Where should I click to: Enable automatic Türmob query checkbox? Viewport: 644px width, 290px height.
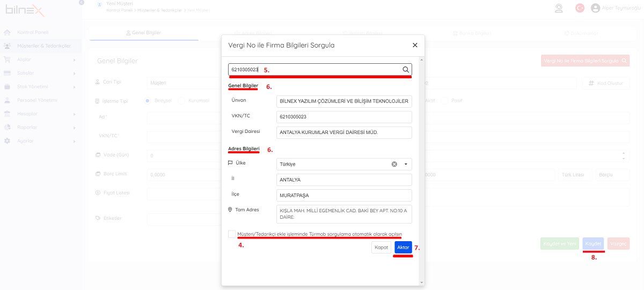click(232, 234)
